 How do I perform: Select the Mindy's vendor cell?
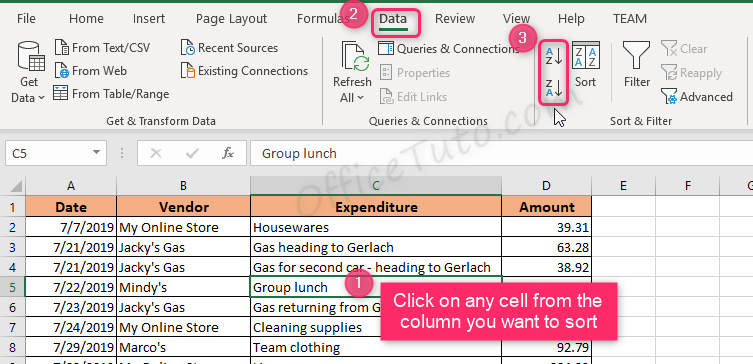[x=183, y=287]
